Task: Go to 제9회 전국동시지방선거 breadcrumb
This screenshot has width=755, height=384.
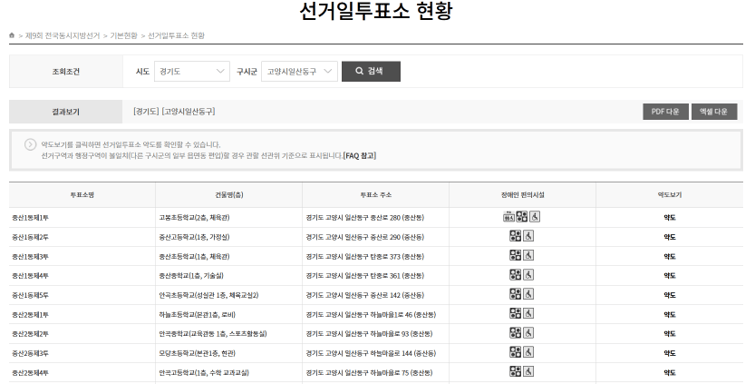Action: 62,36
